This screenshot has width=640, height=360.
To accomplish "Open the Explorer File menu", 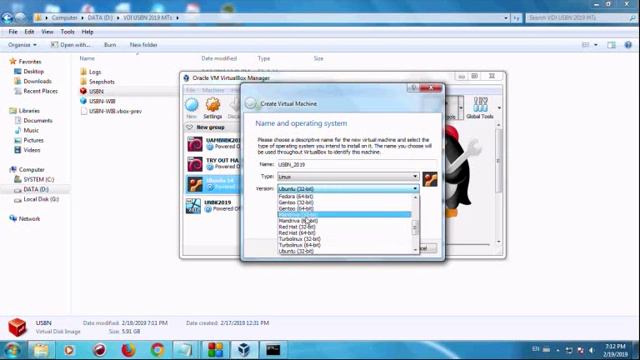I will (13, 32).
